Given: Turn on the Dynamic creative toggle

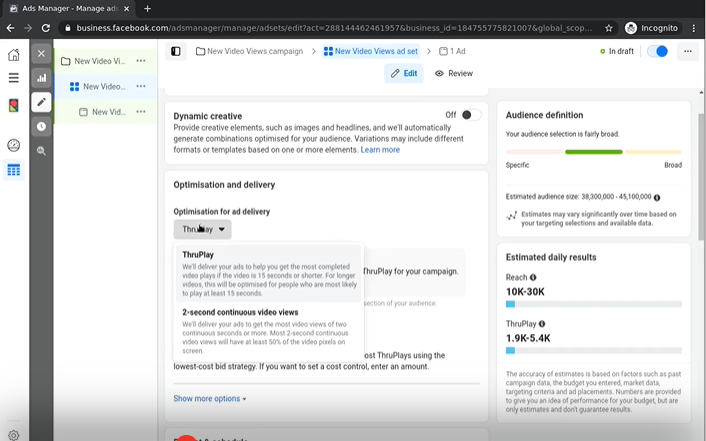Looking at the screenshot, I should point(471,115).
